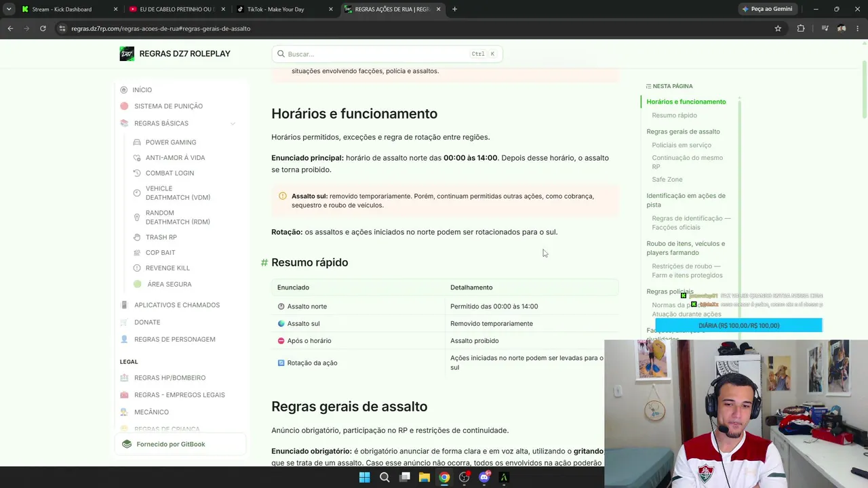The width and height of the screenshot is (868, 488).
Task: Go back to the previous page
Action: point(10,28)
